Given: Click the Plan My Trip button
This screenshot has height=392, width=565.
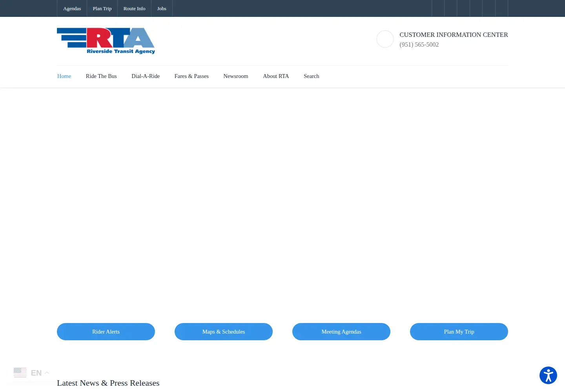Looking at the screenshot, I should 459,332.
